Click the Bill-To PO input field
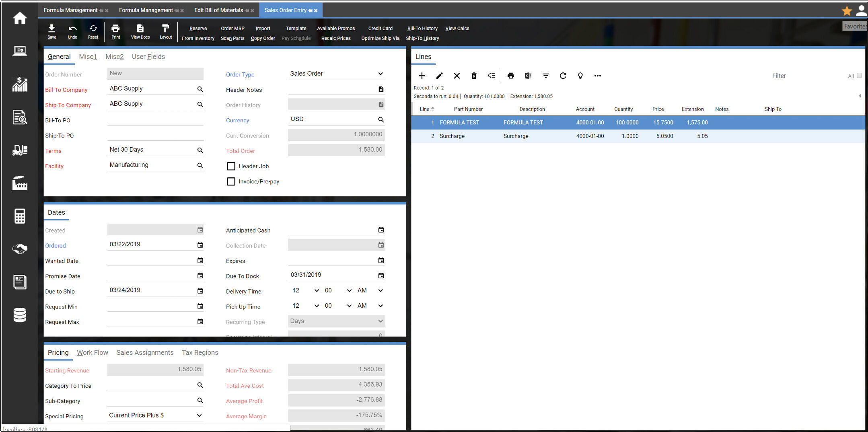868x432 pixels. [155, 120]
